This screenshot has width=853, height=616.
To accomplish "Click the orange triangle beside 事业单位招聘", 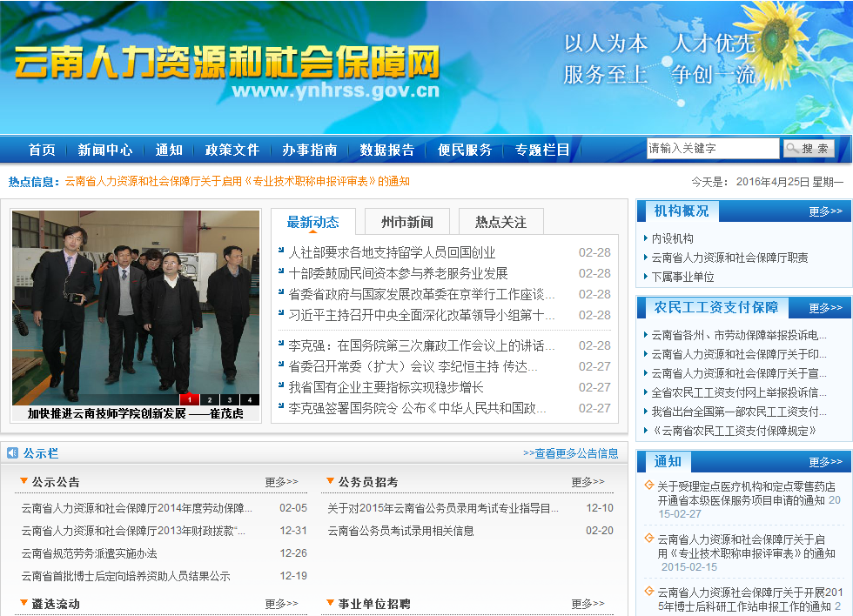I will (x=330, y=602).
